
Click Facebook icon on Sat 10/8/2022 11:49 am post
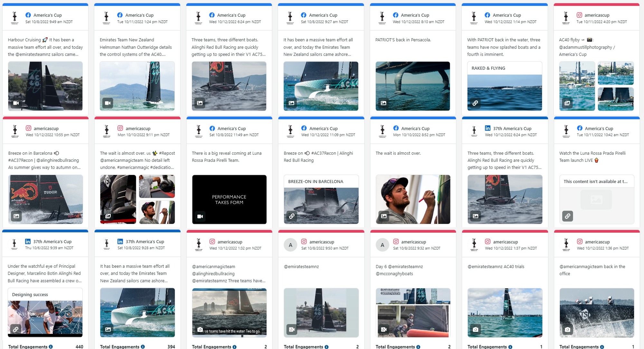[x=212, y=128]
